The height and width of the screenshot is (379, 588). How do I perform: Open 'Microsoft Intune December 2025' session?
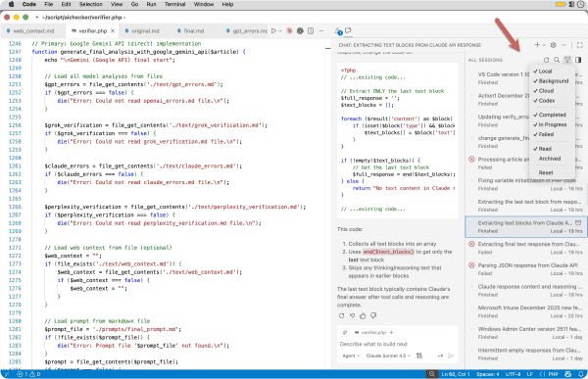(x=525, y=311)
